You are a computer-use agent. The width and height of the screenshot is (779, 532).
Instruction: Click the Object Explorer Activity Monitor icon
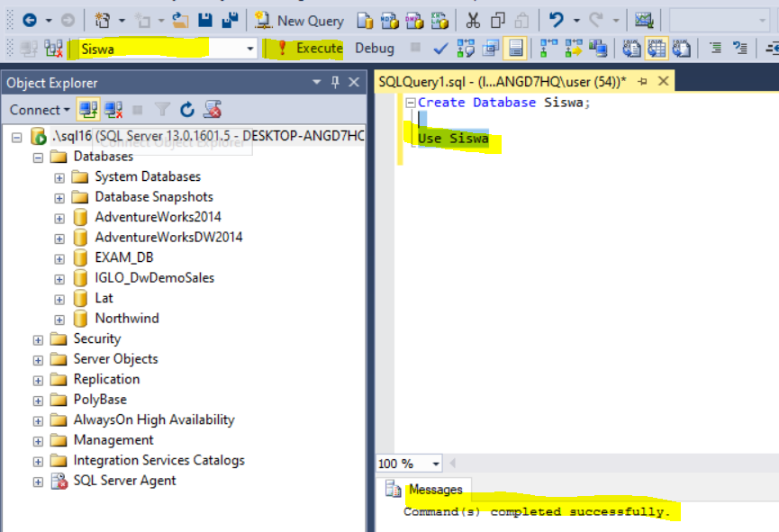point(213,109)
